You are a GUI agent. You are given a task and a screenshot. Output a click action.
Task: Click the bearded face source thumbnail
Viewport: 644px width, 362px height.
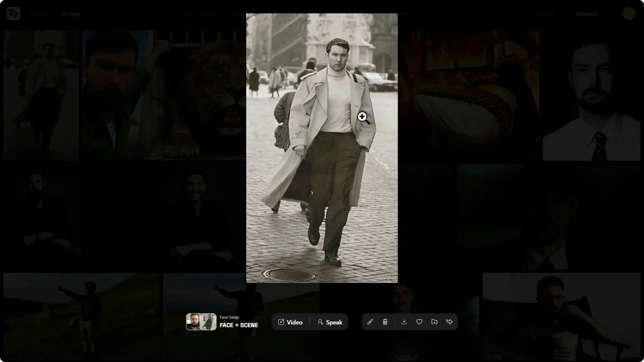193,322
